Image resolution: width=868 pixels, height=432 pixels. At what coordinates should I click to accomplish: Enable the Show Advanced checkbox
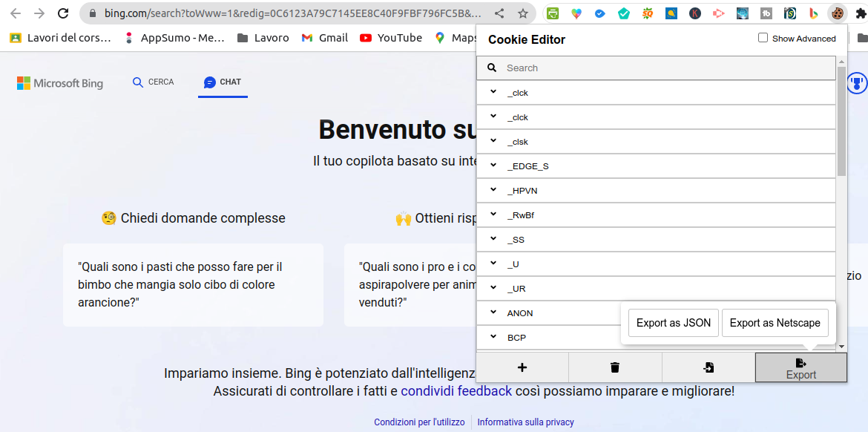[763, 38]
